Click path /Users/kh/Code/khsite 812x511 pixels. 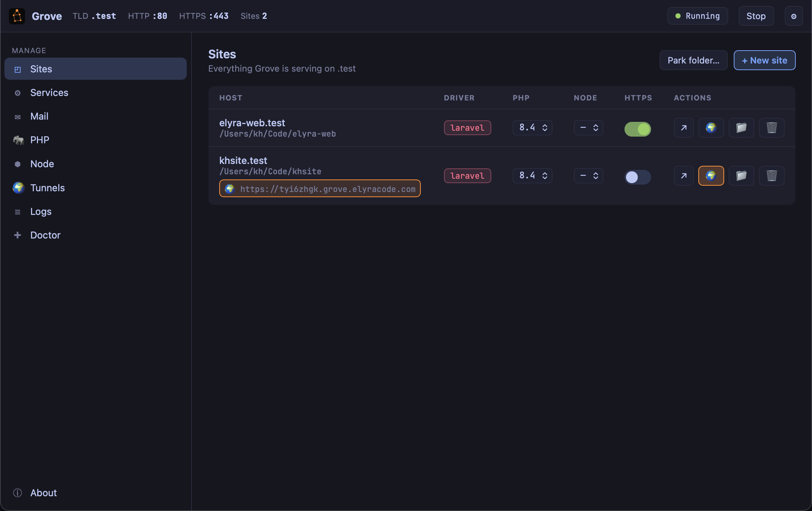(270, 172)
